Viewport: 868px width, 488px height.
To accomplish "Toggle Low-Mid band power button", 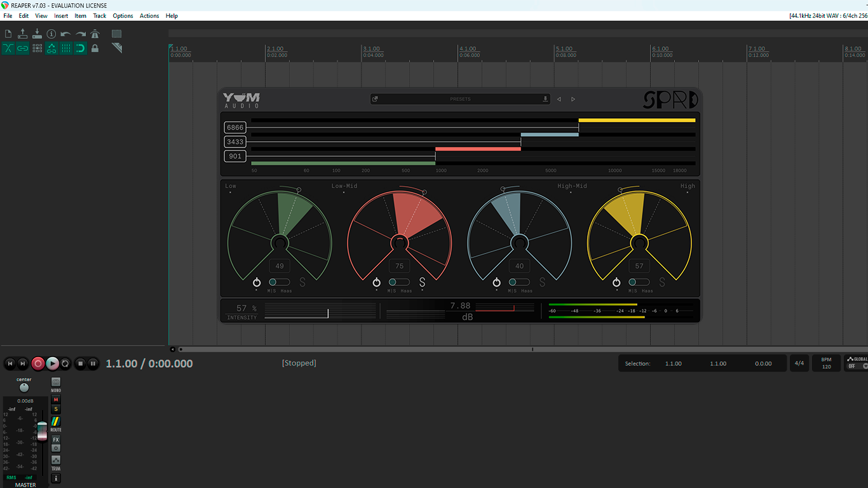I will click(377, 282).
